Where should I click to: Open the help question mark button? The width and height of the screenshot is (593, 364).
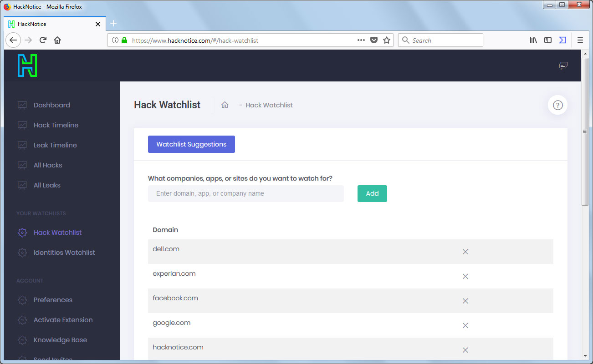click(x=557, y=105)
